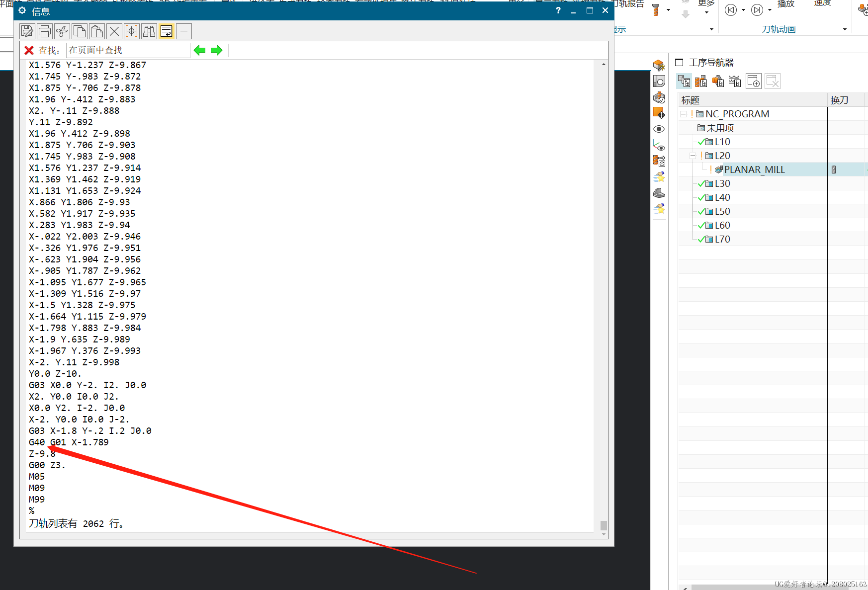868x590 pixels.
Task: Open the dropdown next to the step-backward button
Action: pos(743,10)
